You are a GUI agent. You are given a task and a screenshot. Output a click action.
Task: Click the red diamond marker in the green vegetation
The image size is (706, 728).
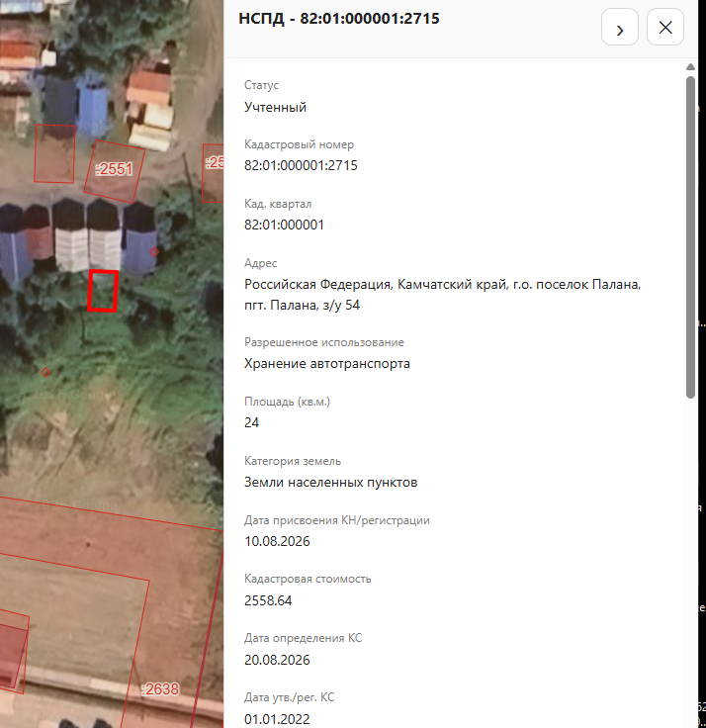[45, 372]
